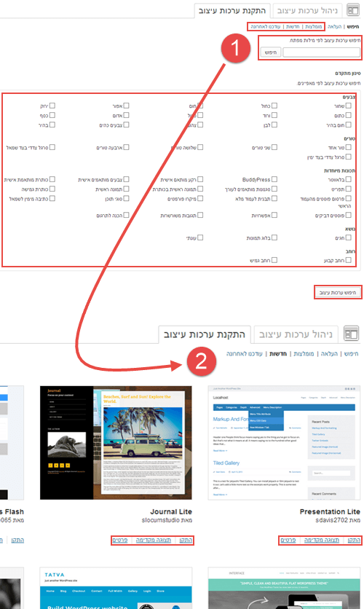Check the רקע מותאם אישית checkbox
The width and height of the screenshot is (364, 609).
[x=200, y=179]
